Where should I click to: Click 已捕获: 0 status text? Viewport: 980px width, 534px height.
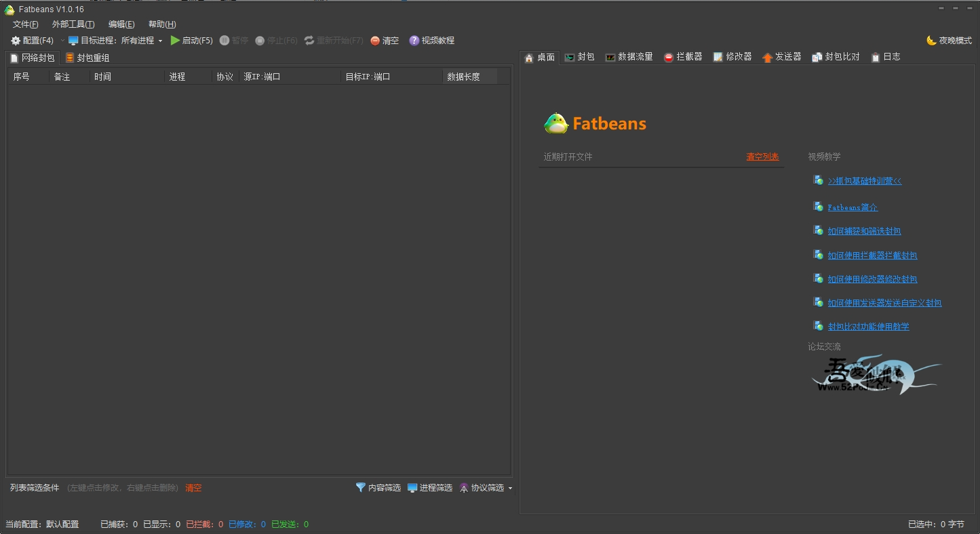pyautogui.click(x=119, y=525)
